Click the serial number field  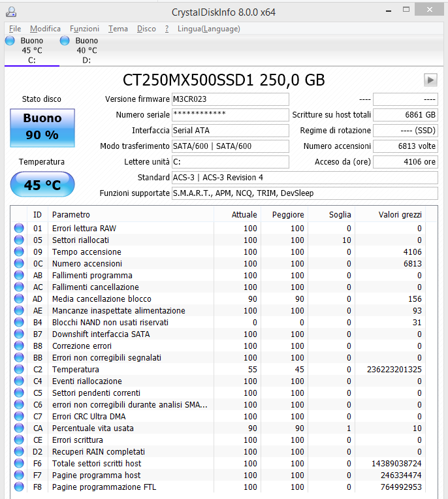231,115
